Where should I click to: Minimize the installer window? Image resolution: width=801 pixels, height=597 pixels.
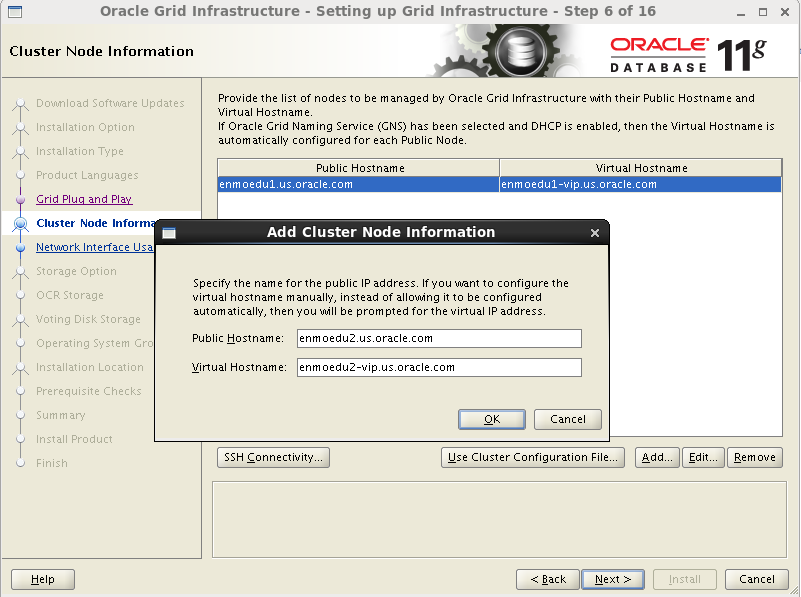[x=741, y=12]
